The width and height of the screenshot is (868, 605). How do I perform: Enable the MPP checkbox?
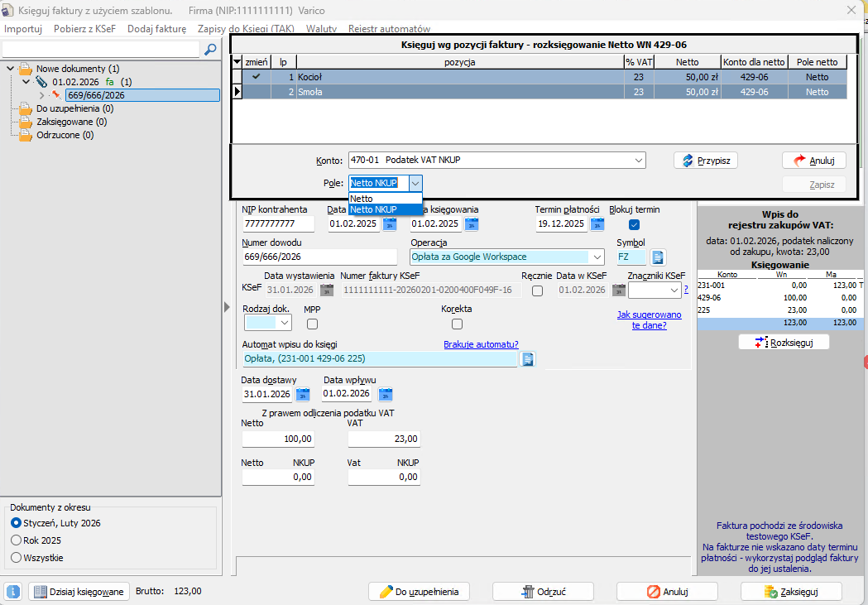[x=312, y=324]
